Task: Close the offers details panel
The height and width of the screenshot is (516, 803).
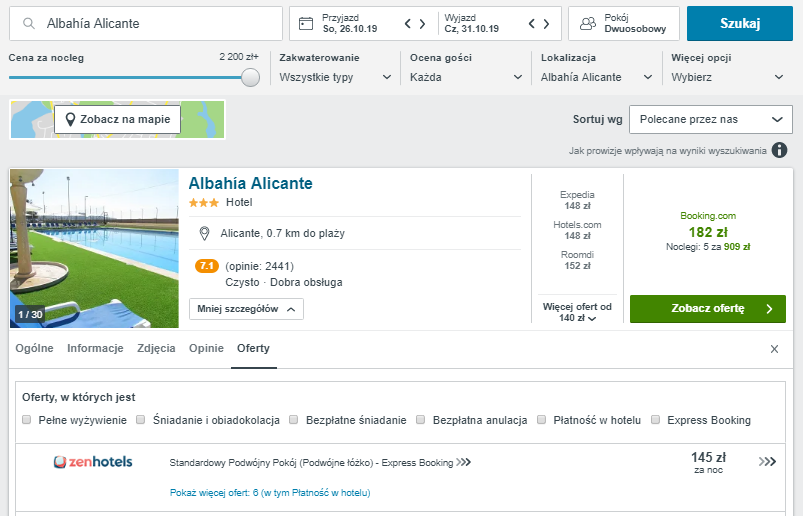Action: pos(774,349)
